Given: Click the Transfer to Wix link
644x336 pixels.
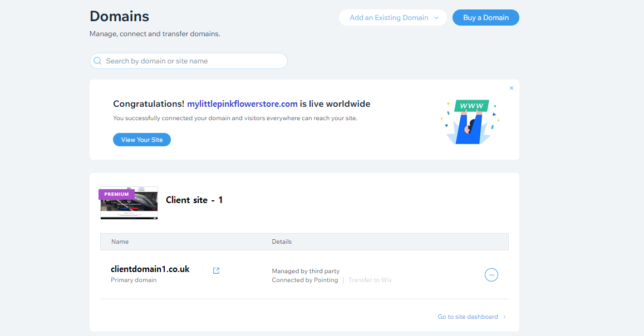Looking at the screenshot, I should (370, 280).
